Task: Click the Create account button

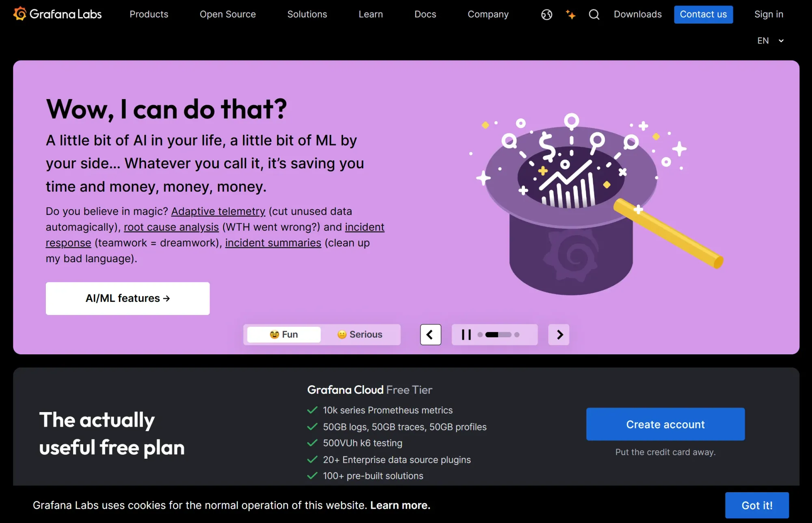Action: (665, 424)
